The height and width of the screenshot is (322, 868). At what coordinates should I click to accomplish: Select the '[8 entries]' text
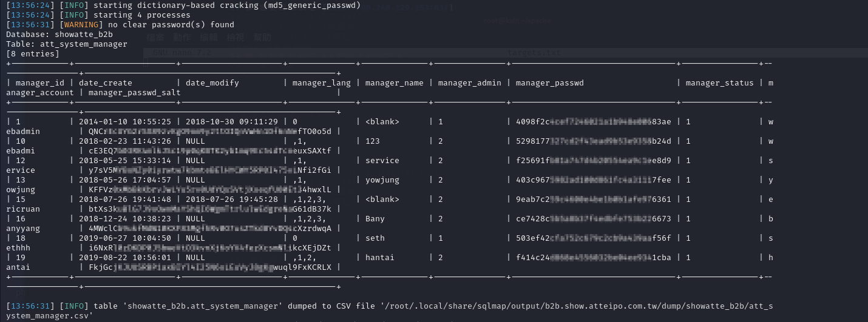coord(33,54)
